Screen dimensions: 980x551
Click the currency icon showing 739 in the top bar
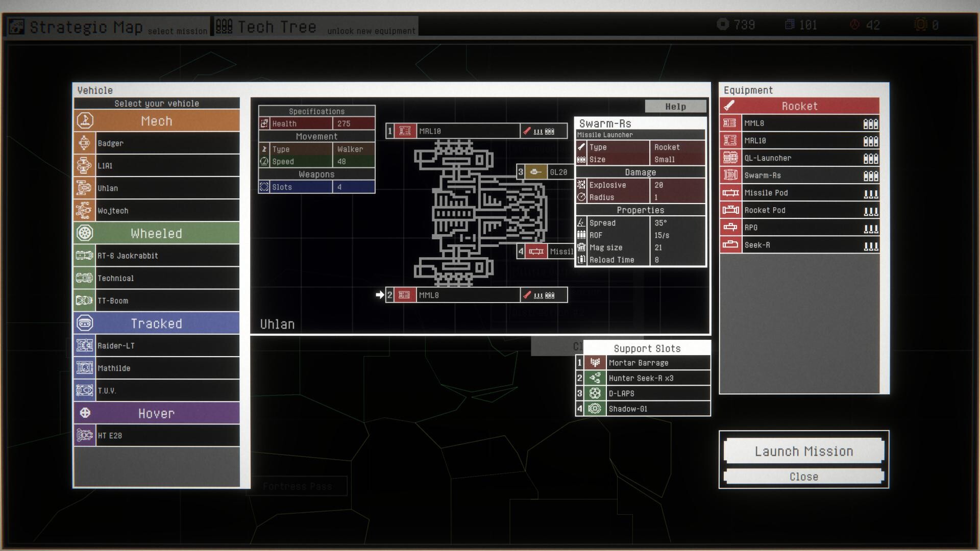click(x=723, y=24)
